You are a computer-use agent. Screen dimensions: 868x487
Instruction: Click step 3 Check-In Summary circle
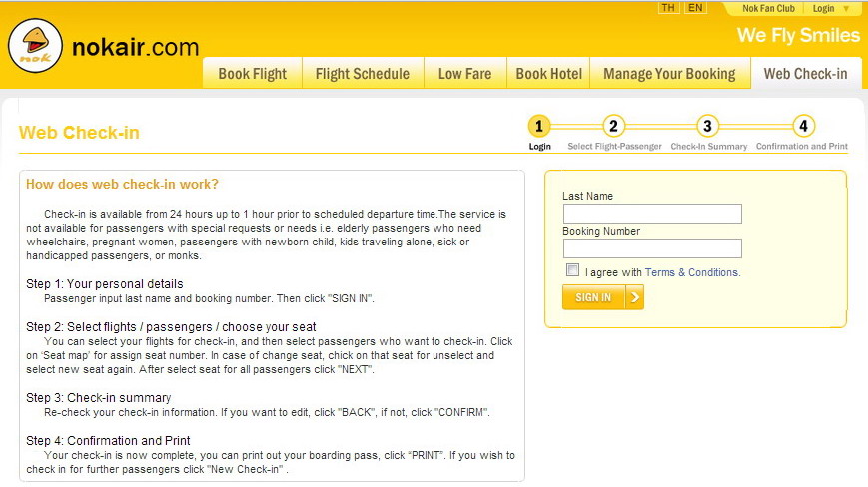pos(707,126)
